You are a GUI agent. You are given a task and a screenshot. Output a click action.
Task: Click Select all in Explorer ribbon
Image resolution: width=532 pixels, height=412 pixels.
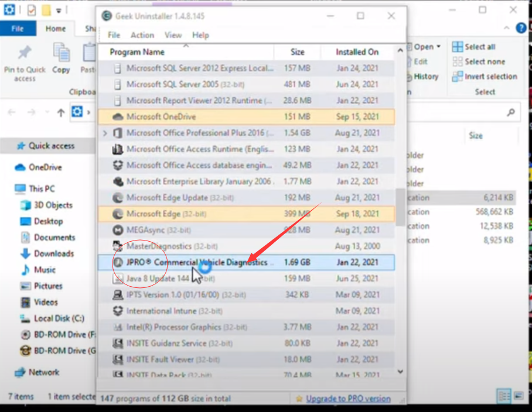click(x=474, y=47)
